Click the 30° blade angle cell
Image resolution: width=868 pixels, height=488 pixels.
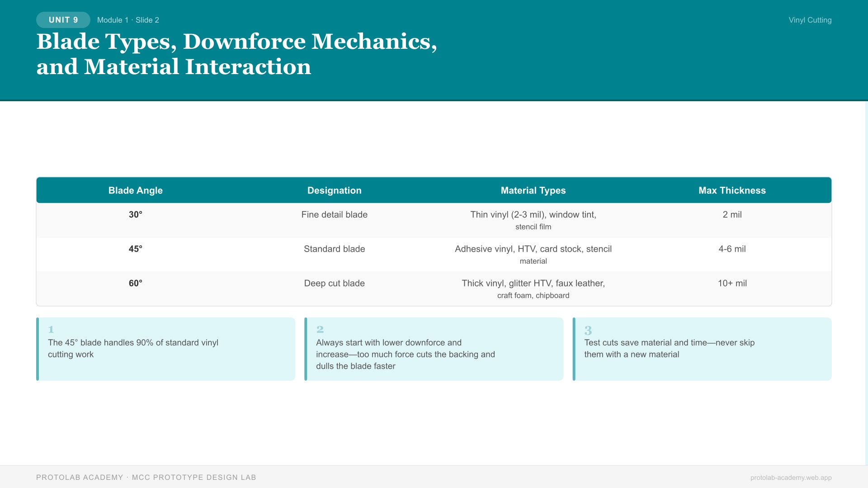click(135, 215)
